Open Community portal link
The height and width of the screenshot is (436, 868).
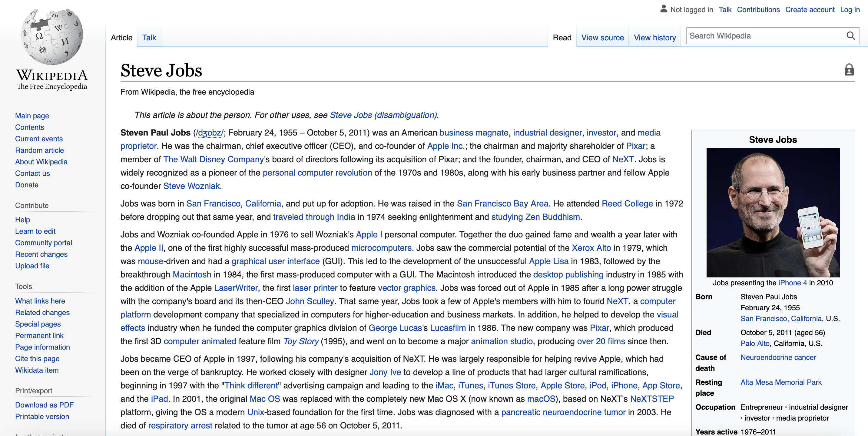pyautogui.click(x=44, y=242)
